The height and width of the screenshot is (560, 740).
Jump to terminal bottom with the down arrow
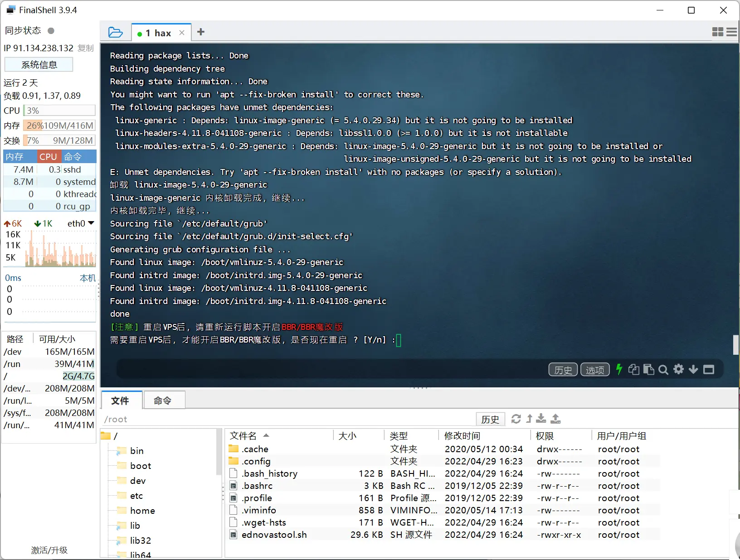pos(693,370)
